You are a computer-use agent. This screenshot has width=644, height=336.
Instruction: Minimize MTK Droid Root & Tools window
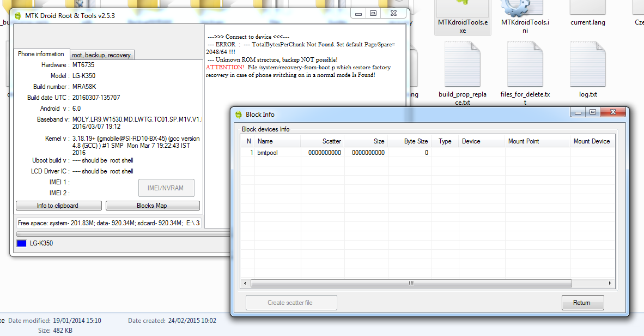pyautogui.click(x=358, y=14)
